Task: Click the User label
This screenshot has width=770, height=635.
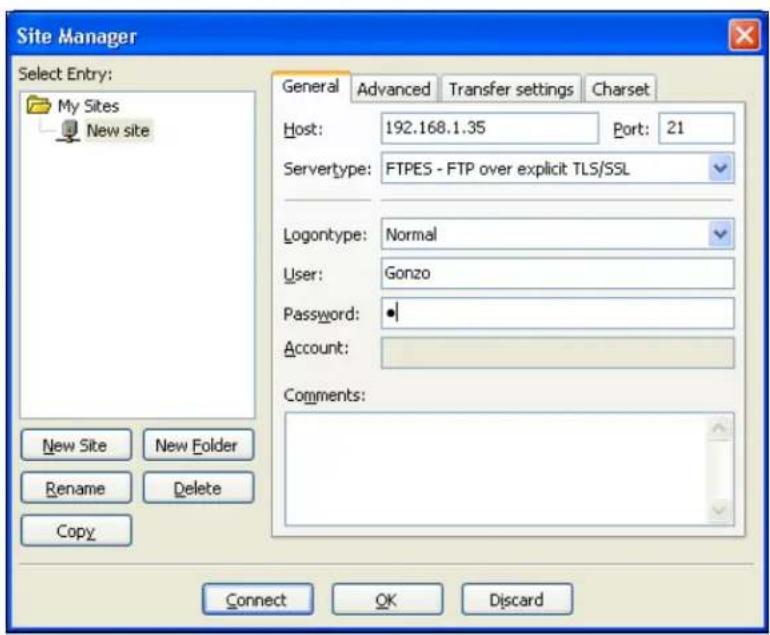Action: (303, 274)
